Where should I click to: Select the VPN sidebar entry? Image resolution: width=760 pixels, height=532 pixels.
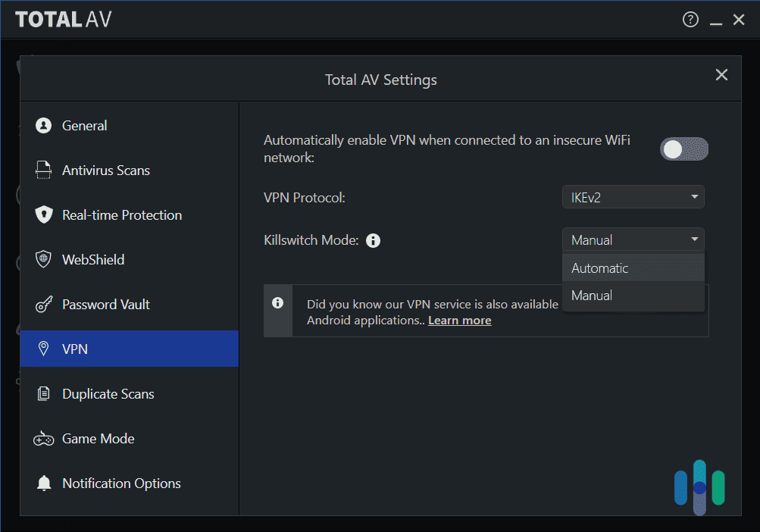[x=73, y=349]
